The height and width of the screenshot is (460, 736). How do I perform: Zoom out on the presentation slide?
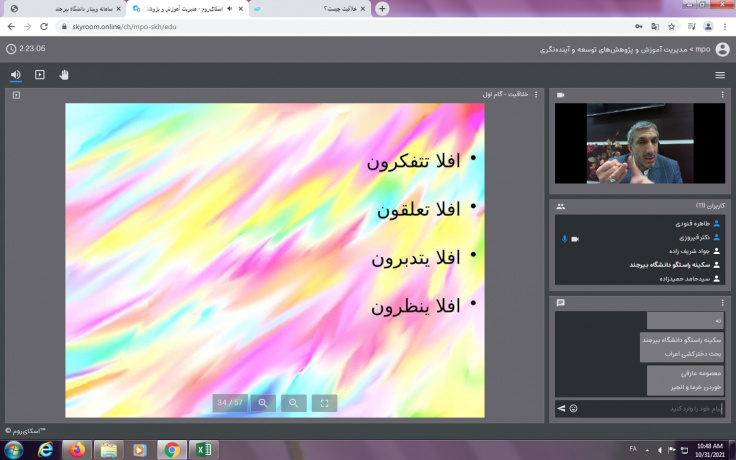(293, 403)
